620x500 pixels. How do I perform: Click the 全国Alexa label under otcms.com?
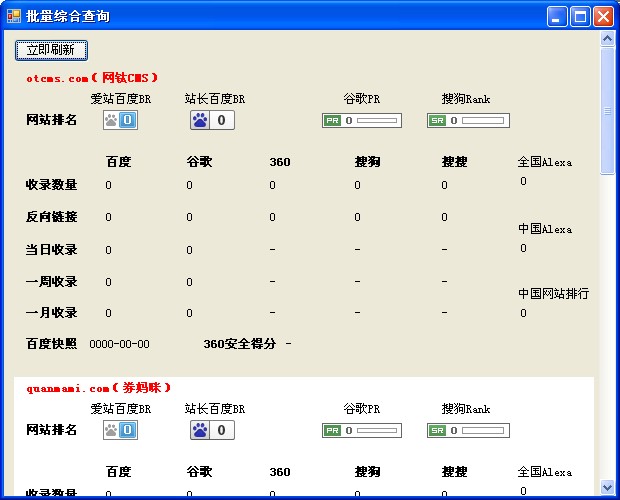(545, 162)
